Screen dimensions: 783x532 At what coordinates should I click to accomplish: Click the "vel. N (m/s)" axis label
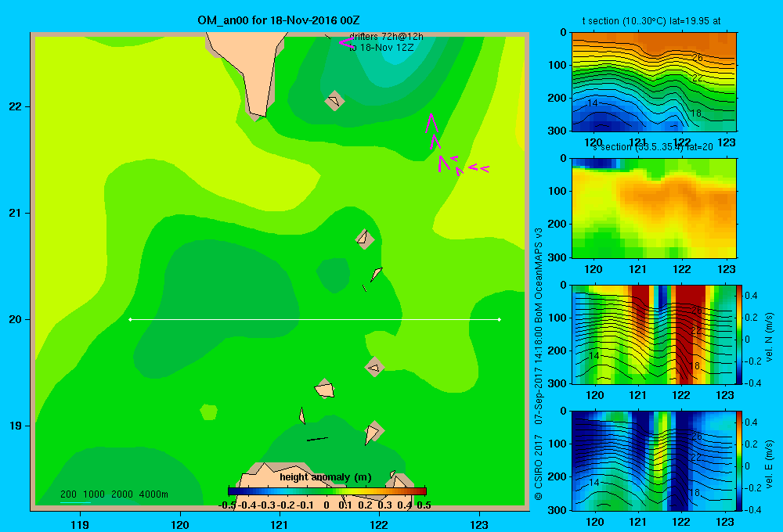[x=770, y=337]
